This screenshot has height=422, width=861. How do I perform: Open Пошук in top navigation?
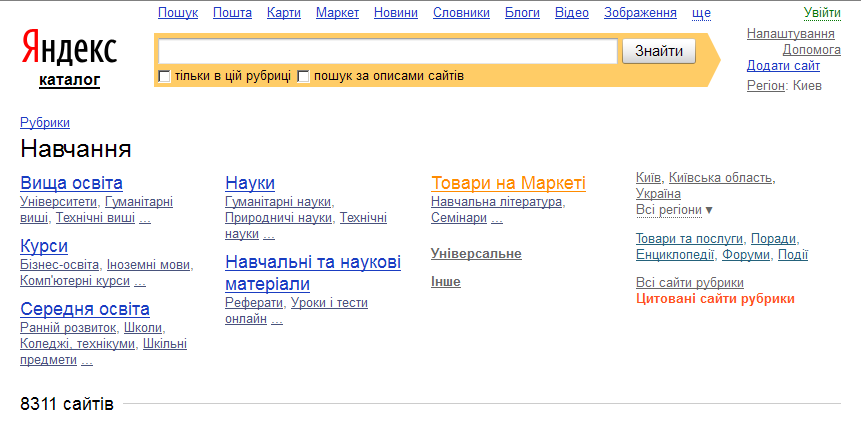[178, 13]
